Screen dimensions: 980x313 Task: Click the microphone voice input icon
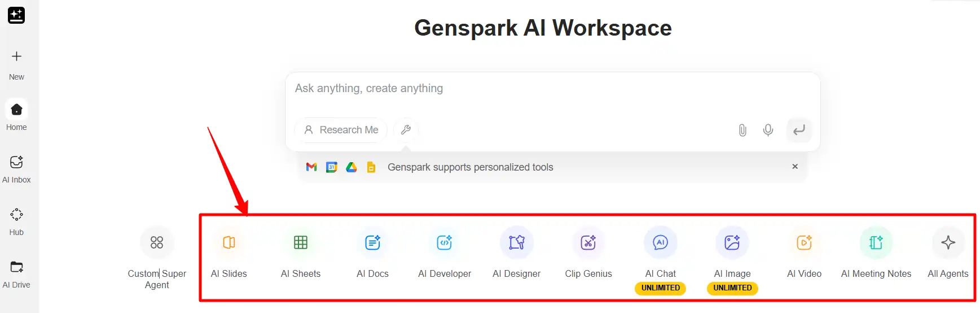coord(768,130)
